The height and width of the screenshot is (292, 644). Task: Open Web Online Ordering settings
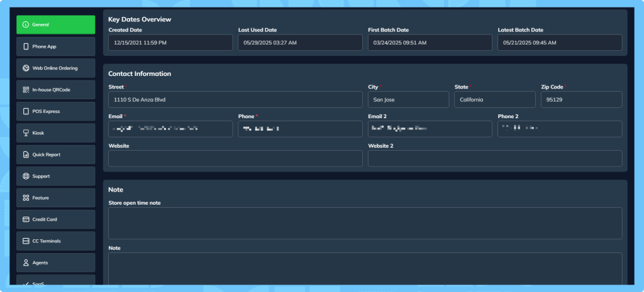coord(56,68)
